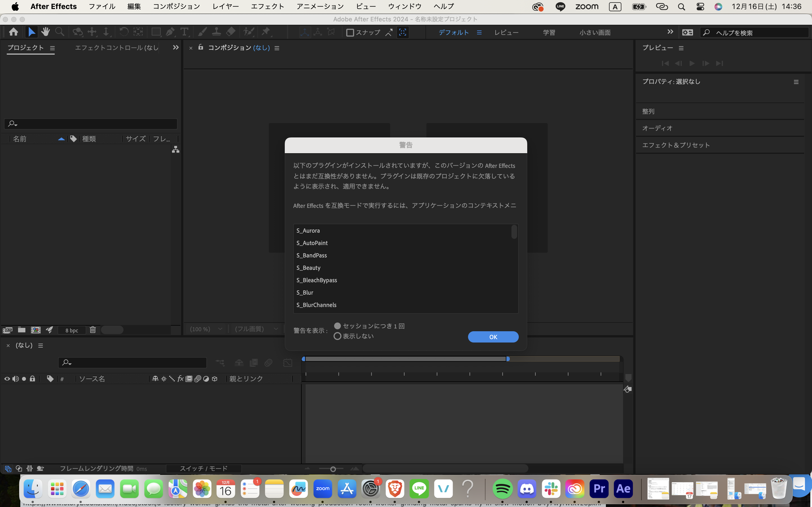The width and height of the screenshot is (812, 507).
Task: Click OK to dismiss the warning dialog
Action: click(x=493, y=337)
